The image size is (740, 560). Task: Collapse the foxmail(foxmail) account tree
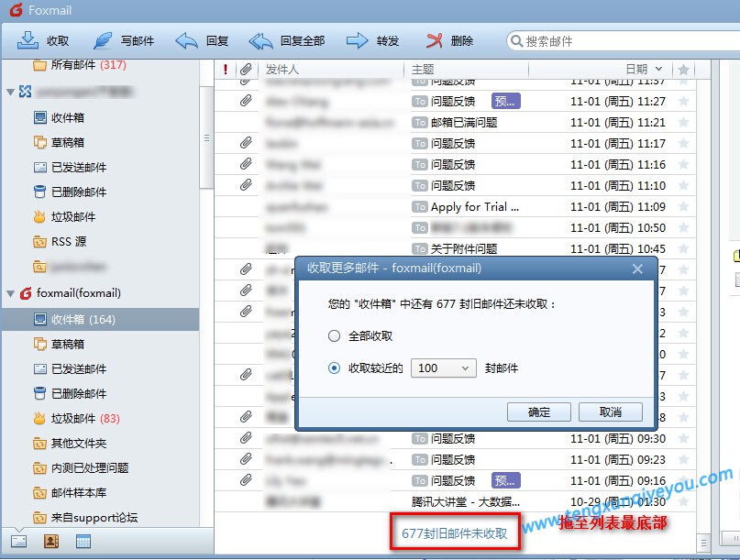coord(10,293)
